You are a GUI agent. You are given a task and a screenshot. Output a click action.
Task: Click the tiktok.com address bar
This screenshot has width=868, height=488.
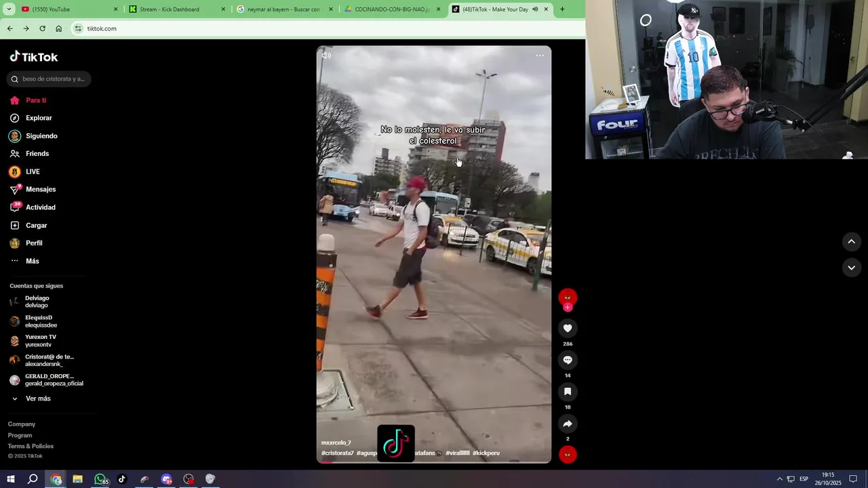click(325, 28)
